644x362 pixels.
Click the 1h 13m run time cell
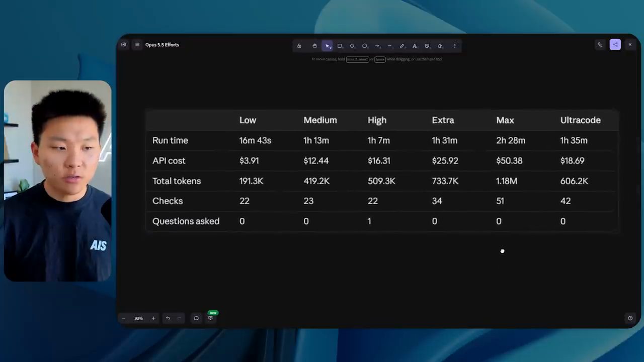point(316,140)
